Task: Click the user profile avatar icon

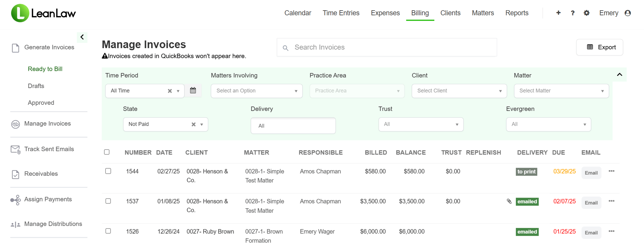Action: tap(628, 13)
